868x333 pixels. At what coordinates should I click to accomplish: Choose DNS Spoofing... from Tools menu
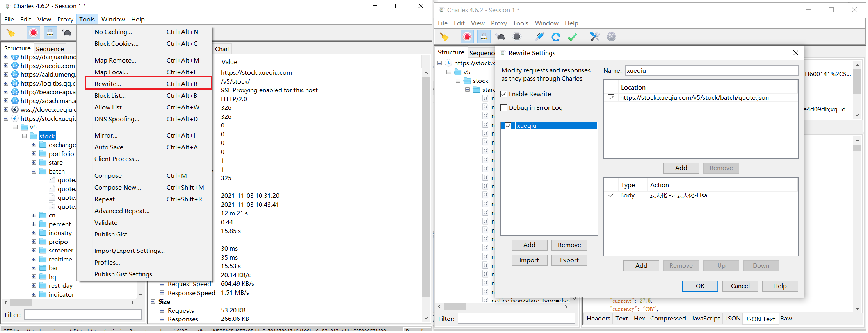[144, 119]
